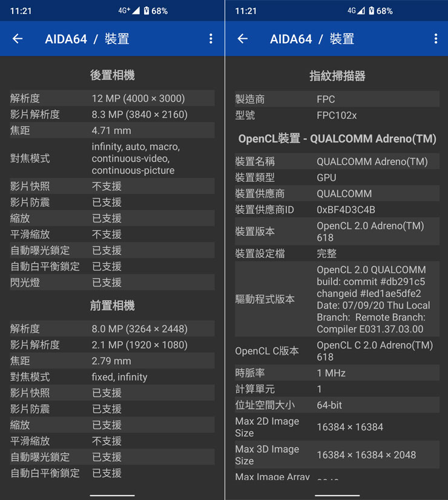This screenshot has width=448, height=500.
Task: Tap the 位址空間大小 64-bit row
Action: (337, 405)
